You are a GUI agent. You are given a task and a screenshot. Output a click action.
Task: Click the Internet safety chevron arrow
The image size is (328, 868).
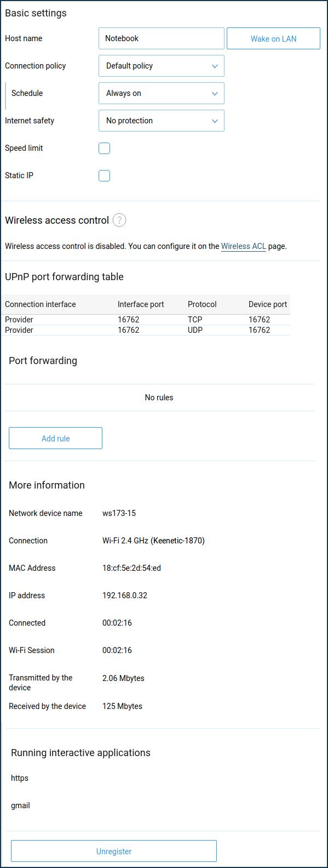[x=215, y=121]
